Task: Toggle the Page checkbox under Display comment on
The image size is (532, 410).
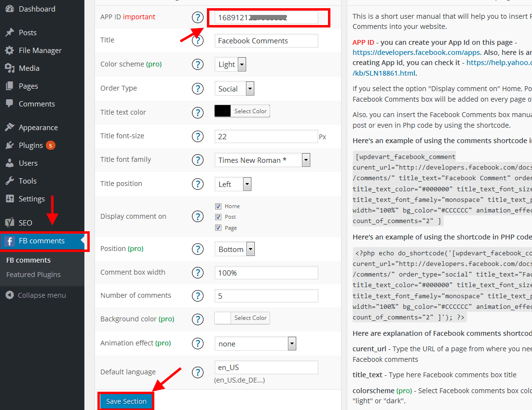Action: point(218,227)
